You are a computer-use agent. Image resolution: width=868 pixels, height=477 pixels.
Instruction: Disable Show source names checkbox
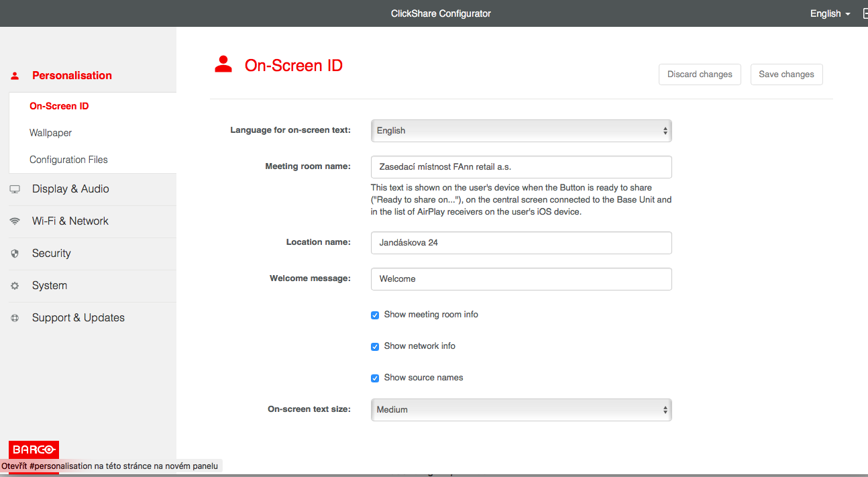pos(375,378)
